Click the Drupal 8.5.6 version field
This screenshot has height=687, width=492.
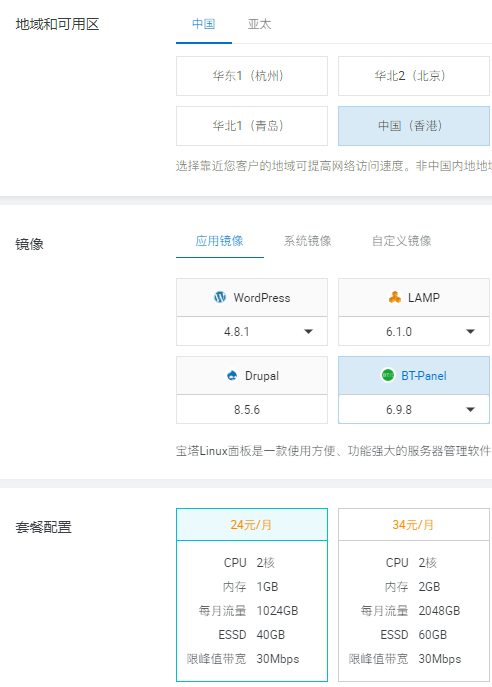(252, 410)
